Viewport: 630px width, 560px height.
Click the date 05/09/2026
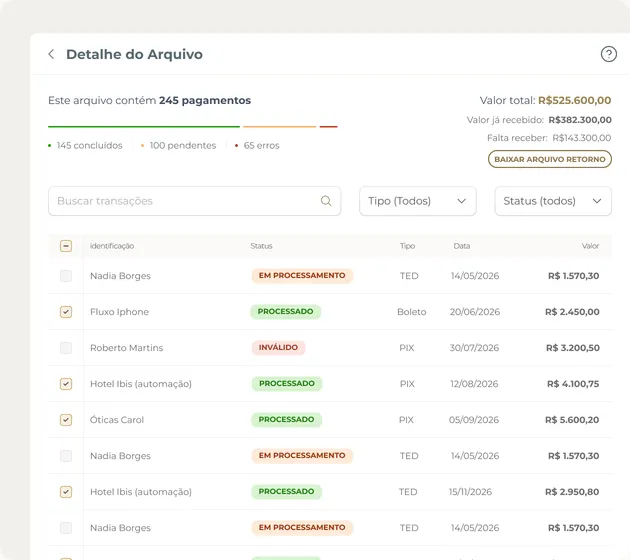(x=474, y=420)
